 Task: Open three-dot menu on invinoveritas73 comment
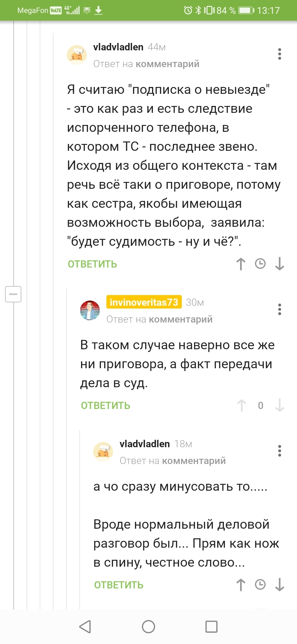pos(279,309)
